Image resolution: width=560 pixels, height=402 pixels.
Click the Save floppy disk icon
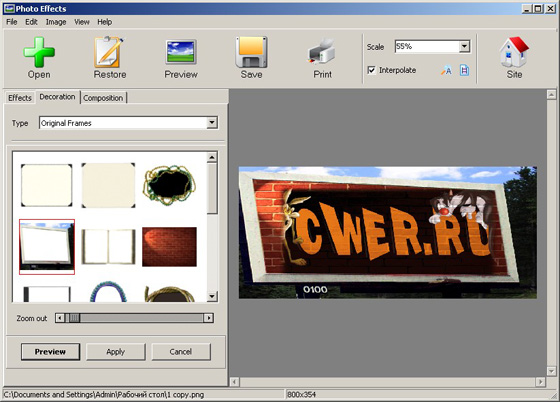251,52
